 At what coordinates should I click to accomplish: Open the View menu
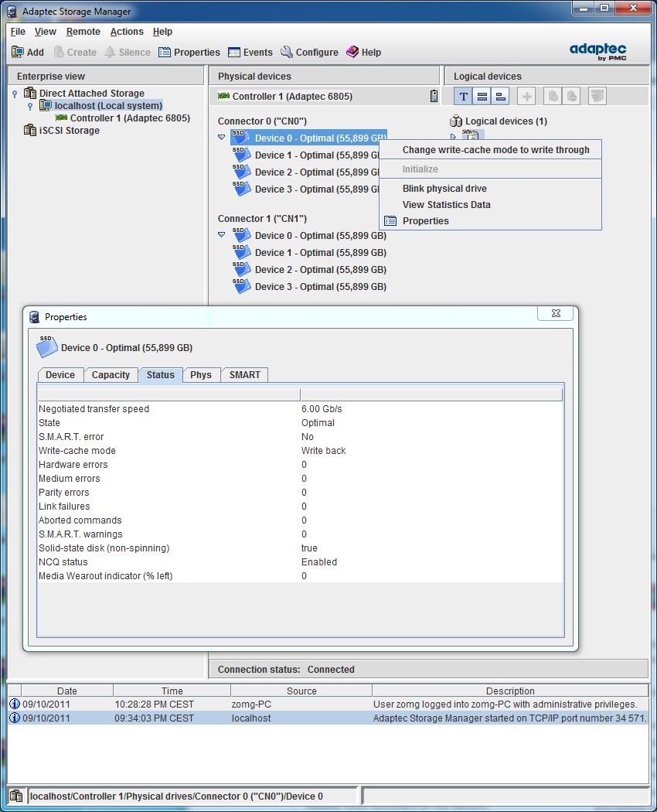point(46,32)
